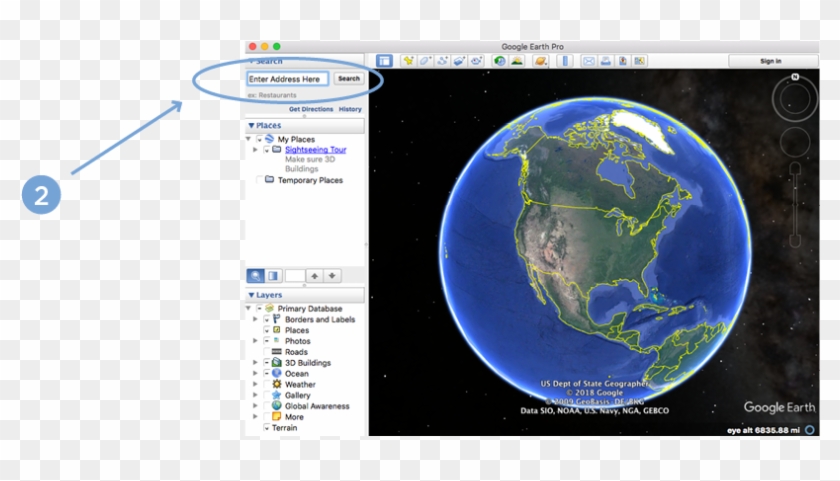Click the Add Placemark pushpin icon
840x481 pixels.
[x=408, y=61]
